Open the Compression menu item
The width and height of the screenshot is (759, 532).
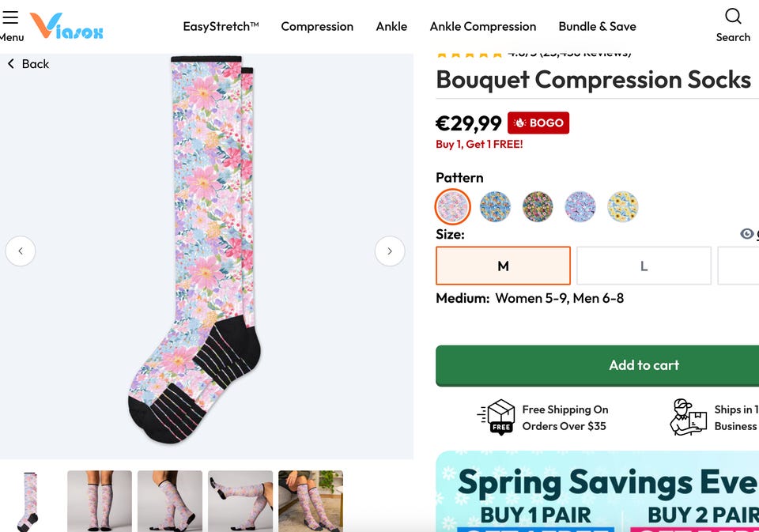pos(317,26)
